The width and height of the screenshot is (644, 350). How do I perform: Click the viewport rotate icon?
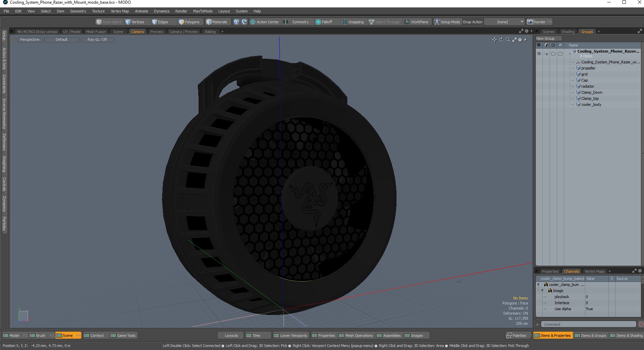coord(501,40)
